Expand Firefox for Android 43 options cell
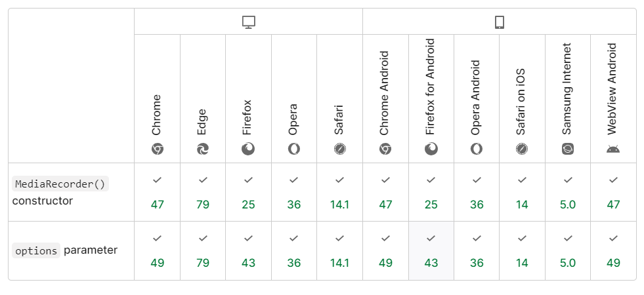Image resolution: width=644 pixels, height=295 pixels. (x=431, y=250)
